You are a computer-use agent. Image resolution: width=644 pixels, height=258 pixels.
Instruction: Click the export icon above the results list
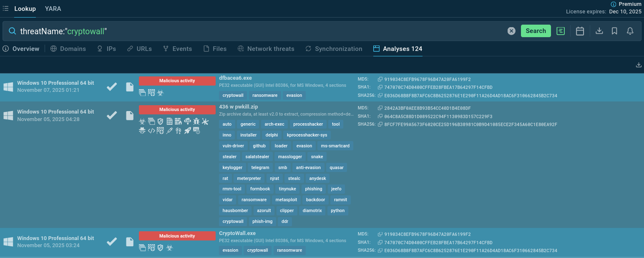pos(639,65)
